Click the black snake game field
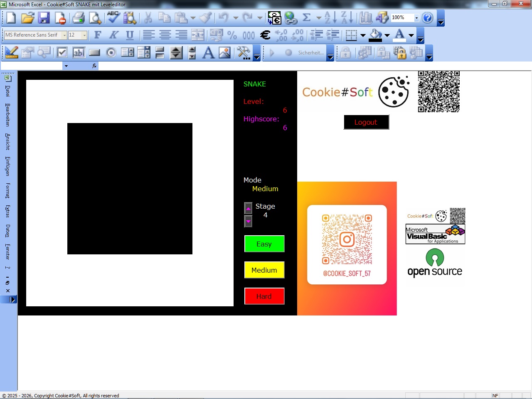The image size is (532, 399). 130,189
